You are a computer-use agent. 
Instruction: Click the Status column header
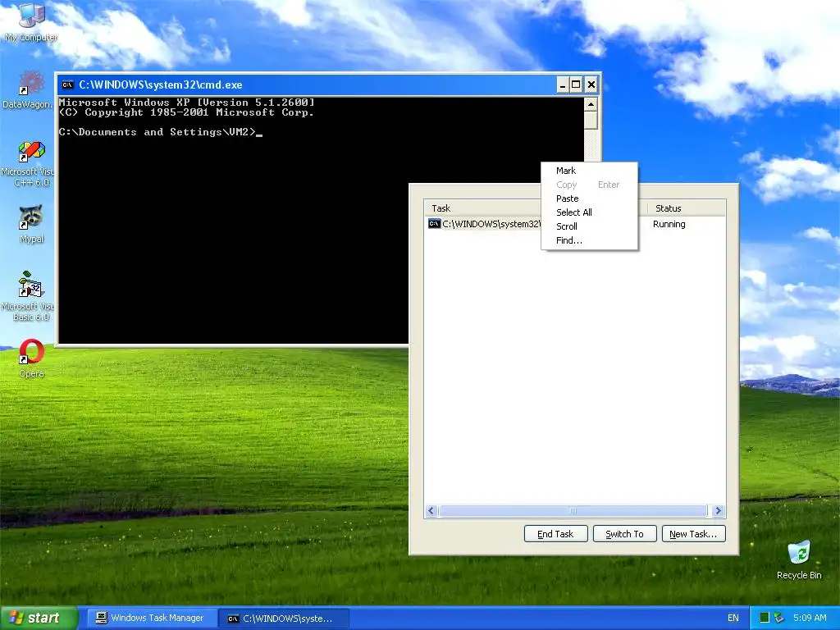687,208
